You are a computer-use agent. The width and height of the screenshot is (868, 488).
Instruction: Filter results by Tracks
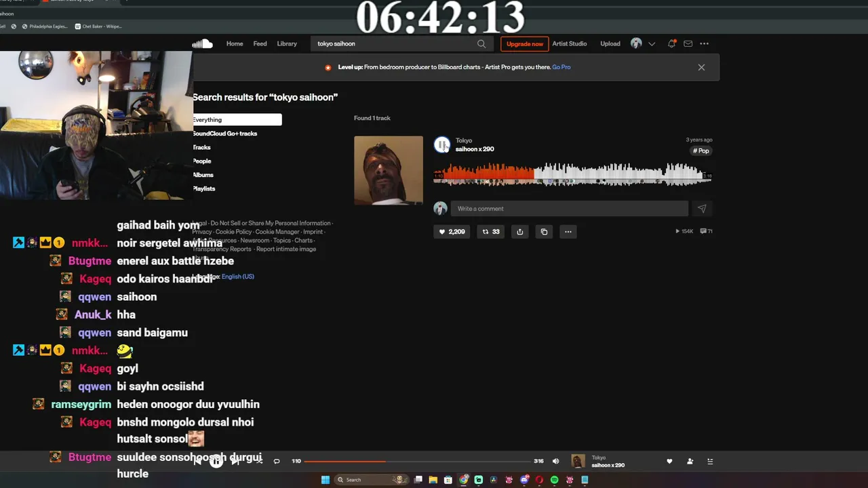click(x=202, y=147)
